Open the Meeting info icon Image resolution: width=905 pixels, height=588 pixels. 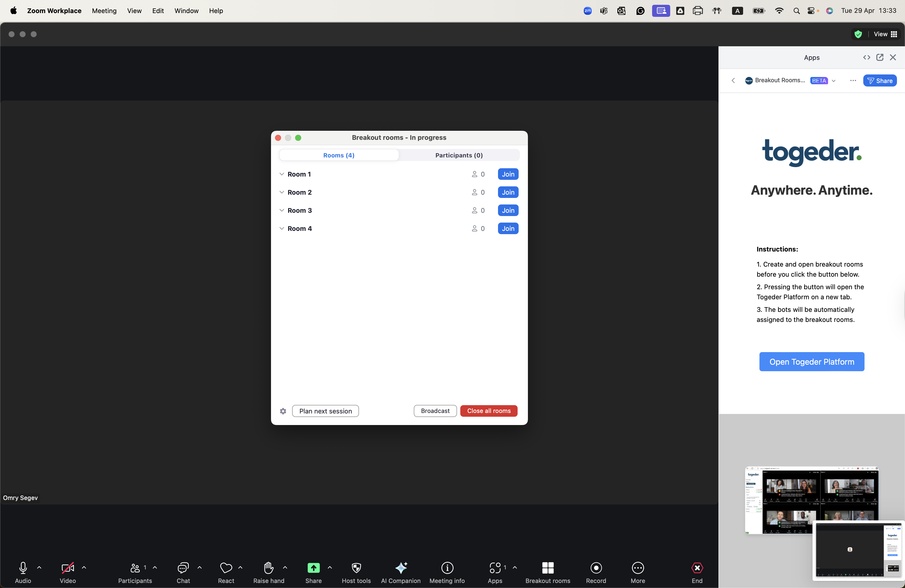pyautogui.click(x=447, y=568)
